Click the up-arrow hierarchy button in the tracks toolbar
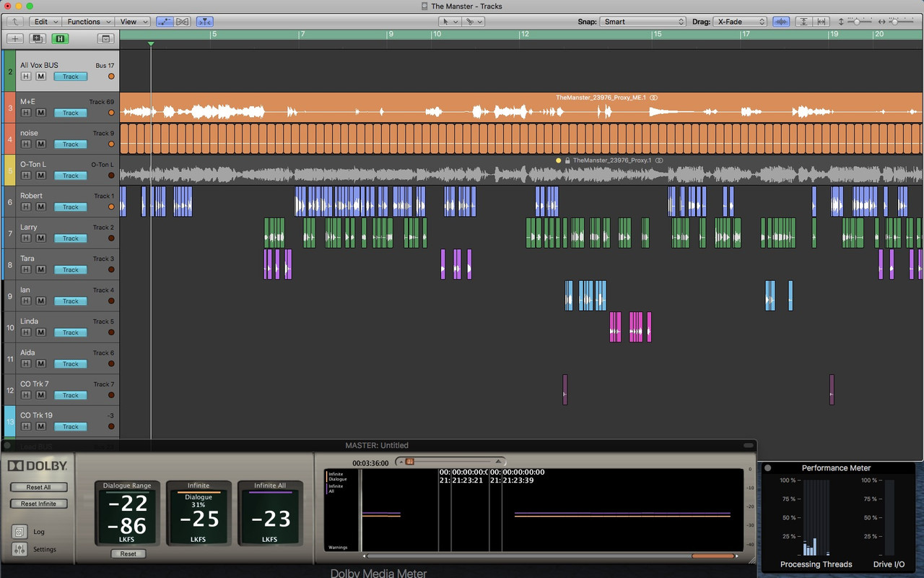 [x=16, y=22]
